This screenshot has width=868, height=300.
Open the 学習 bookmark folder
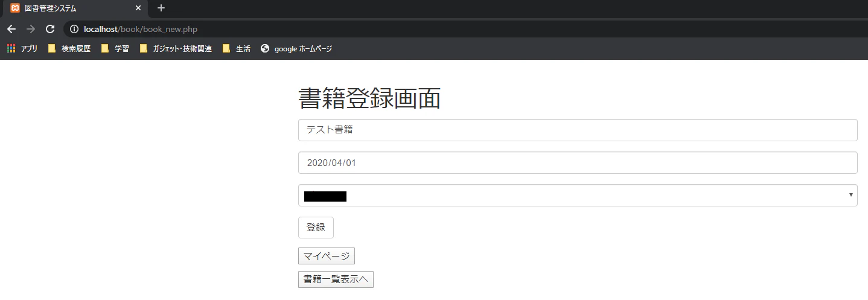(x=115, y=49)
